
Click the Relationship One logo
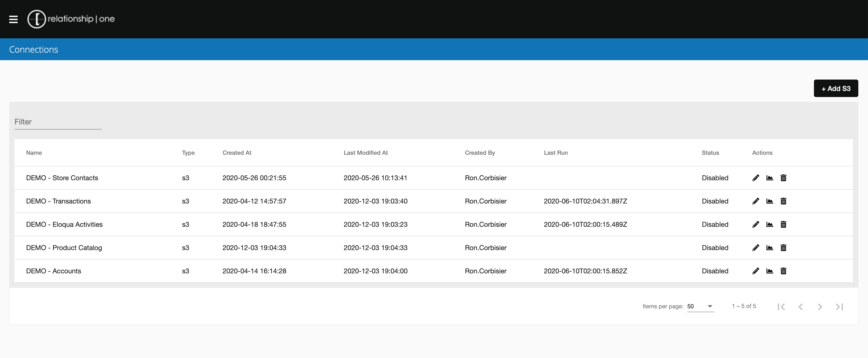pyautogui.click(x=71, y=19)
